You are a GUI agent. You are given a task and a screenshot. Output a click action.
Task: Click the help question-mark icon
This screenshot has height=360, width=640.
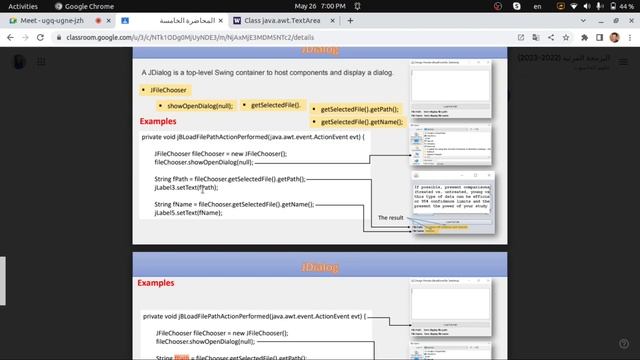[624, 344]
